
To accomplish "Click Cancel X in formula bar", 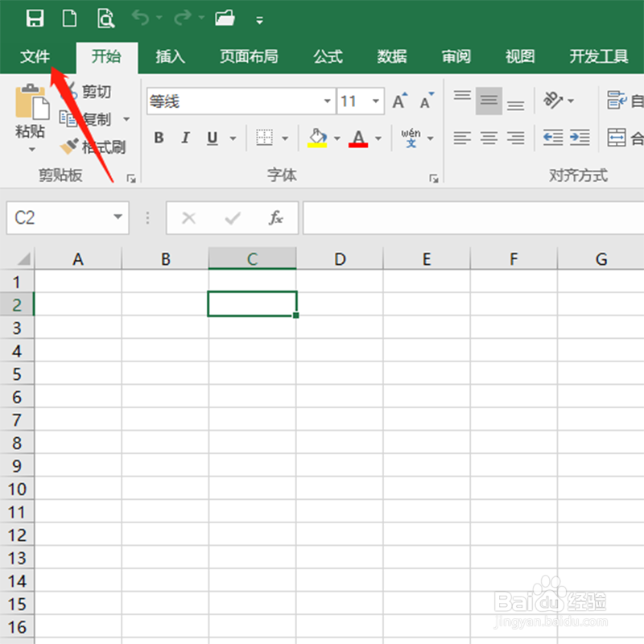I will point(188,218).
